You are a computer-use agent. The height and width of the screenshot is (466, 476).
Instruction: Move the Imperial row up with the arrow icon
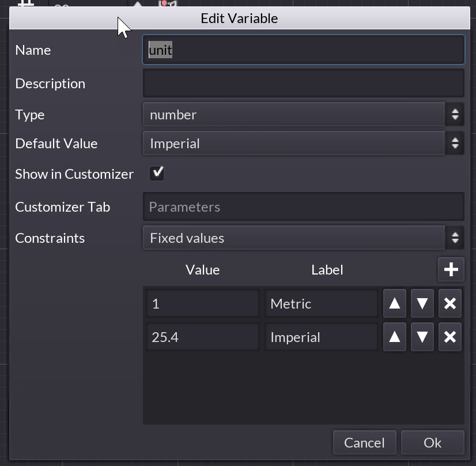point(395,337)
